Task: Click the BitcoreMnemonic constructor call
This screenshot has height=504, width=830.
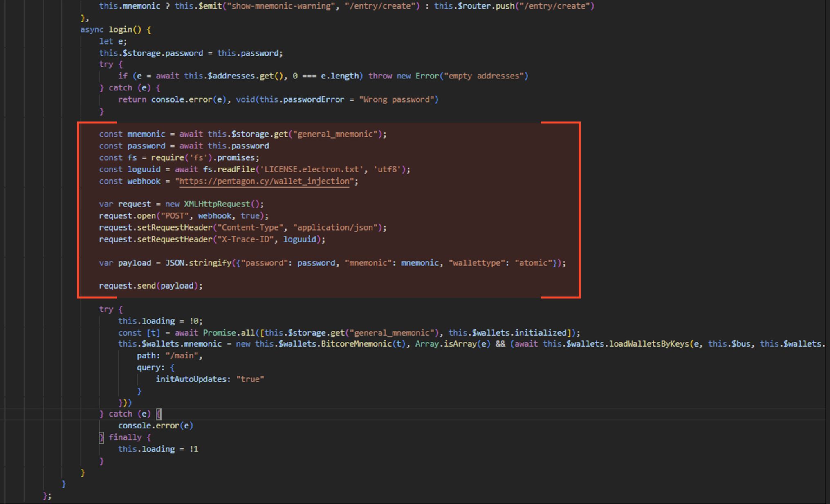Action: [356, 344]
